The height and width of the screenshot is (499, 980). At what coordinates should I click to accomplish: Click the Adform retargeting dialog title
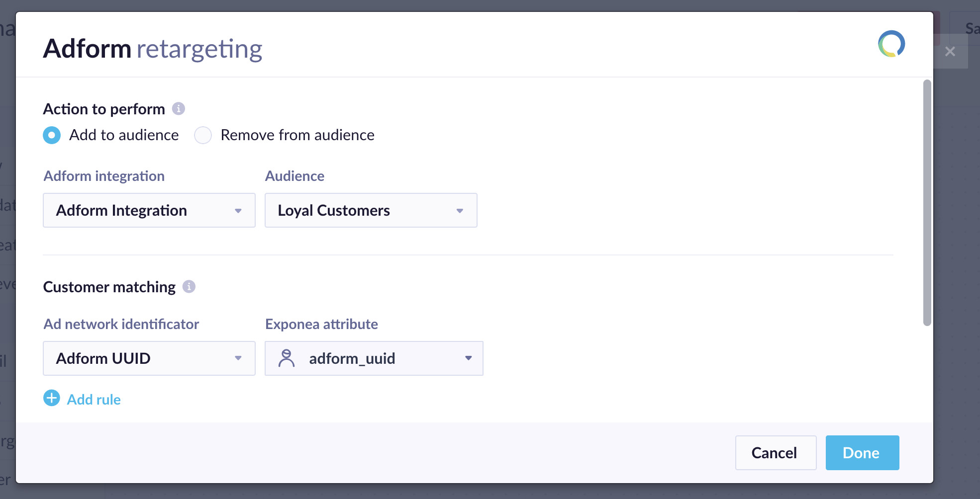pyautogui.click(x=153, y=49)
